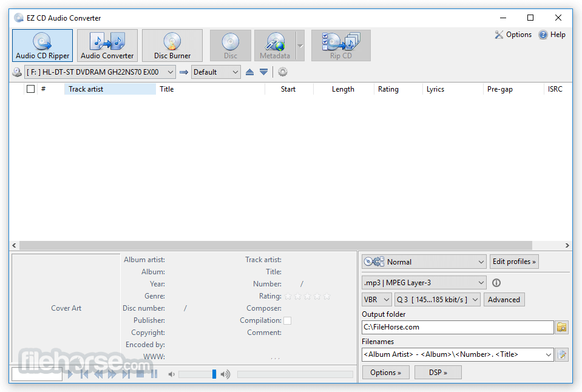Set rating to three stars

(x=307, y=296)
